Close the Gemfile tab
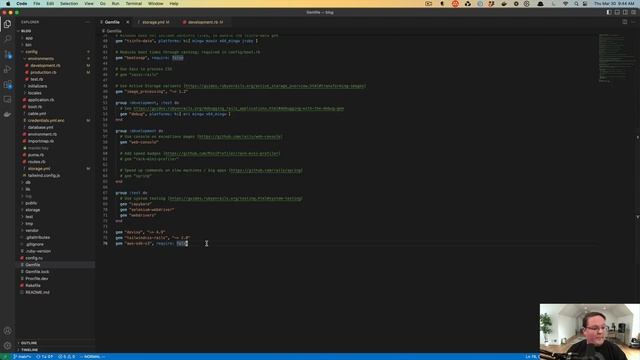The height and width of the screenshot is (360, 640). coord(127,22)
